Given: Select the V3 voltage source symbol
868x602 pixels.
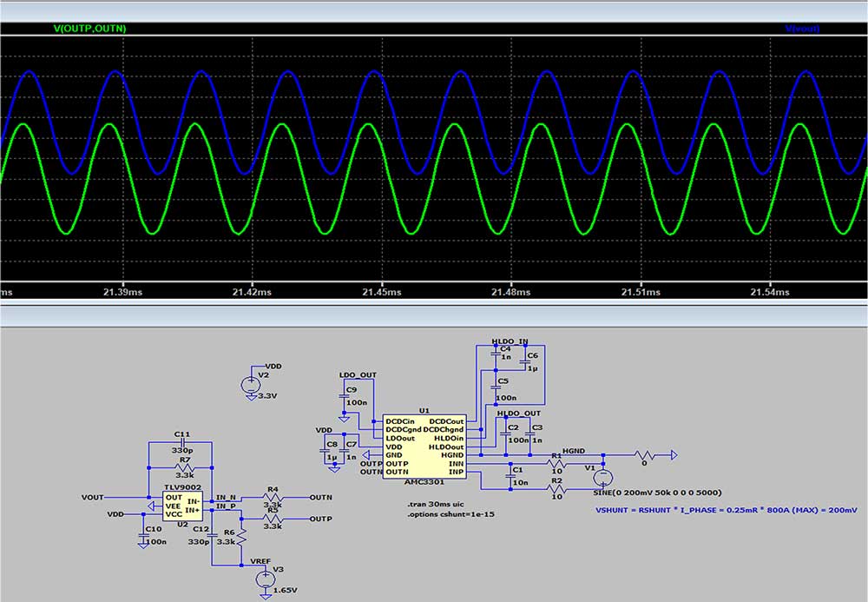Looking at the screenshot, I should coord(266,579).
